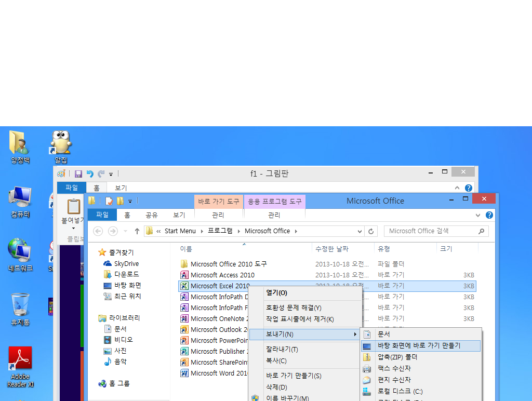Switch to the 공유 tab in Explorer
Screen dimensions: 532x401
[x=152, y=215]
